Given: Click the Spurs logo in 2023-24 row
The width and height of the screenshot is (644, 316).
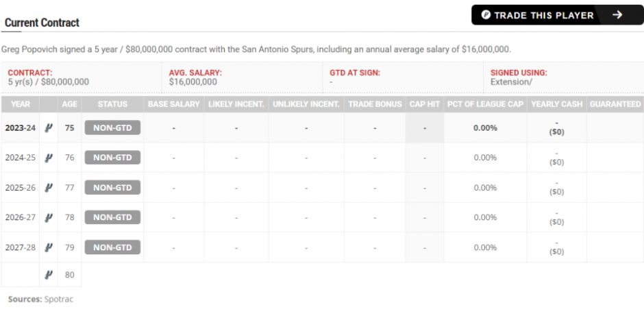Looking at the screenshot, I should (x=49, y=127).
